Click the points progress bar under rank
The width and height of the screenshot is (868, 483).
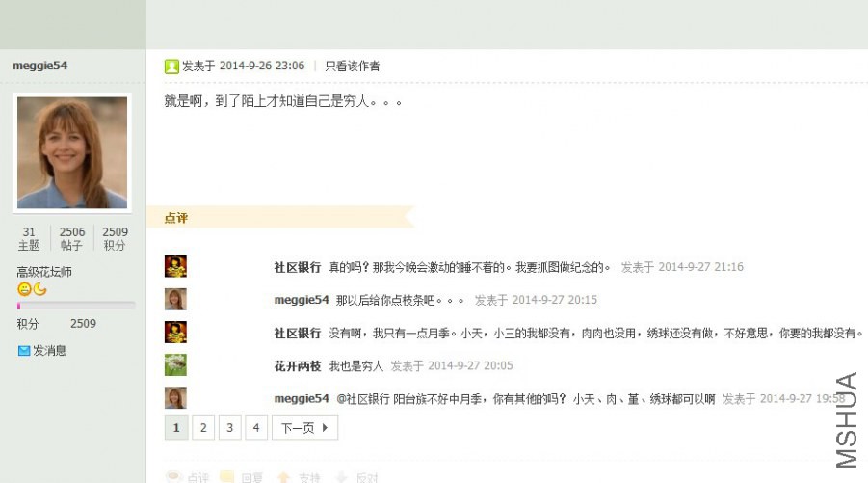76,306
